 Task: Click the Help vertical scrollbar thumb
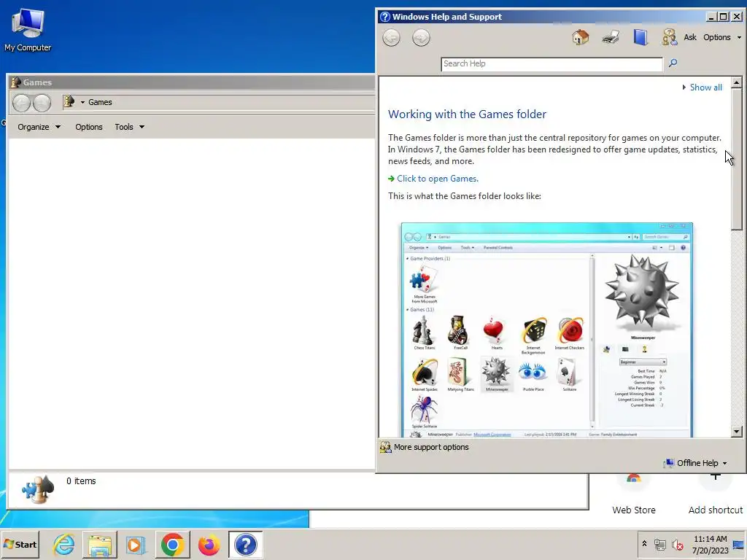(x=737, y=159)
